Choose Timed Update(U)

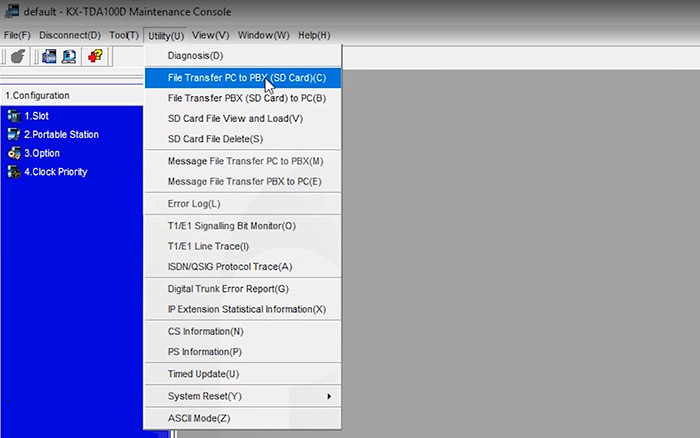pos(243,374)
